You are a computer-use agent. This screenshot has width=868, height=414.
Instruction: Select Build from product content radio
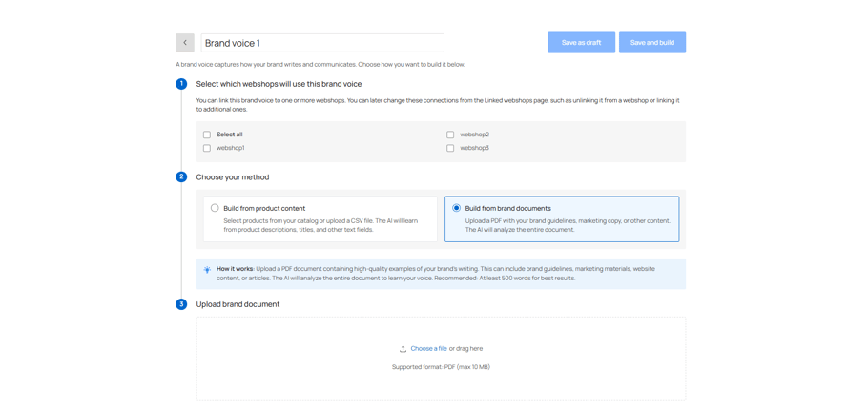click(x=215, y=208)
